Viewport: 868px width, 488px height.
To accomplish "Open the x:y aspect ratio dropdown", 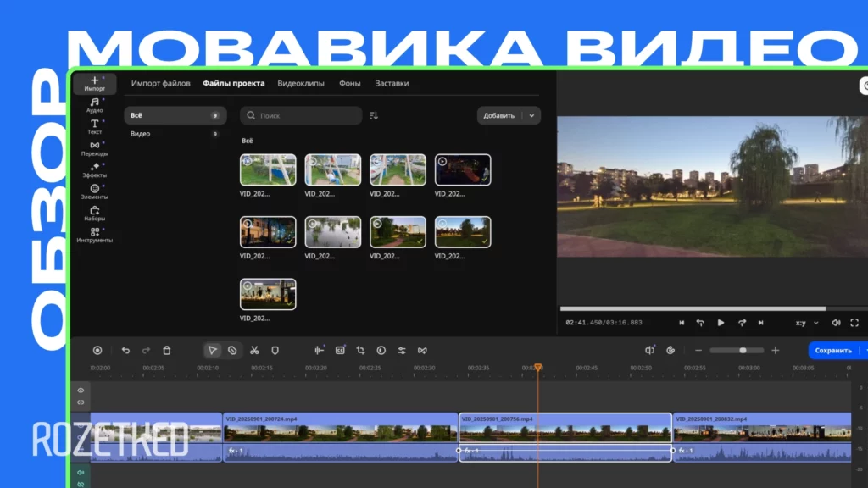I will (806, 323).
